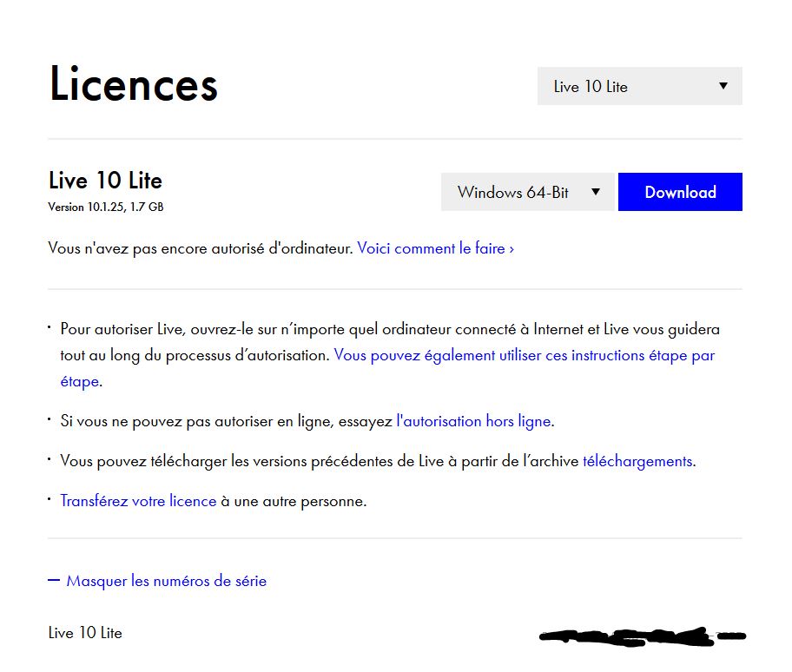The image size is (792, 672).
Task: Click the 'Version 10.1.25, 1.7 GB' text
Action: tap(106, 207)
